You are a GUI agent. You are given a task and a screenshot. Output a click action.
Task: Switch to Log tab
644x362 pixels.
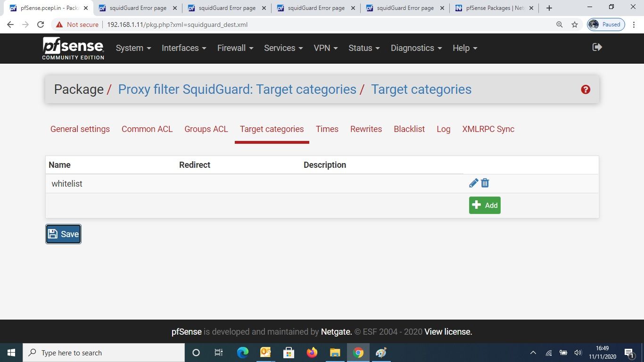(x=444, y=129)
